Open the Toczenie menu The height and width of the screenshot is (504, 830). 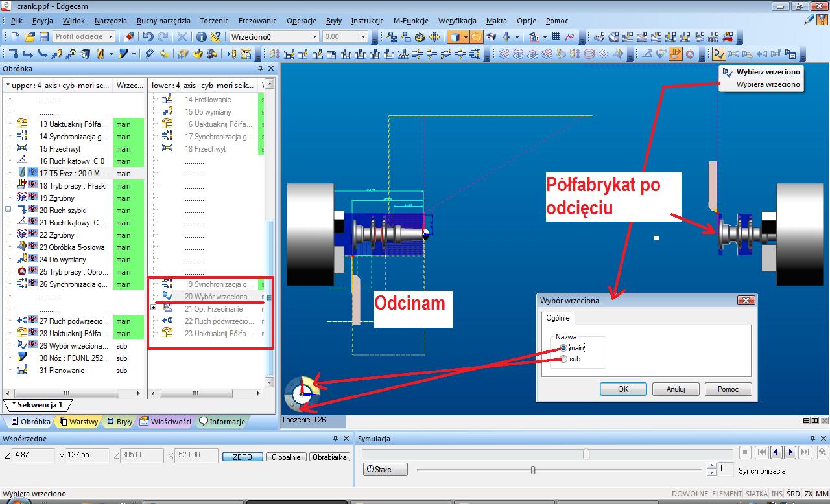[214, 21]
